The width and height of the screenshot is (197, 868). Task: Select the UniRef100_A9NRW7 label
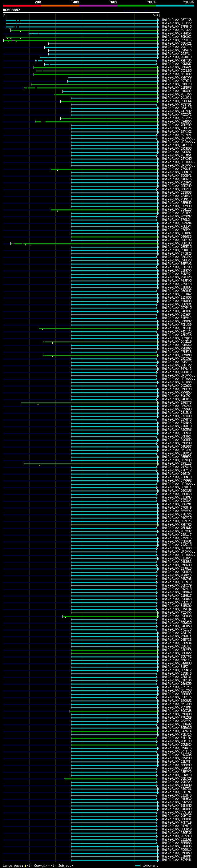(x=177, y=64)
